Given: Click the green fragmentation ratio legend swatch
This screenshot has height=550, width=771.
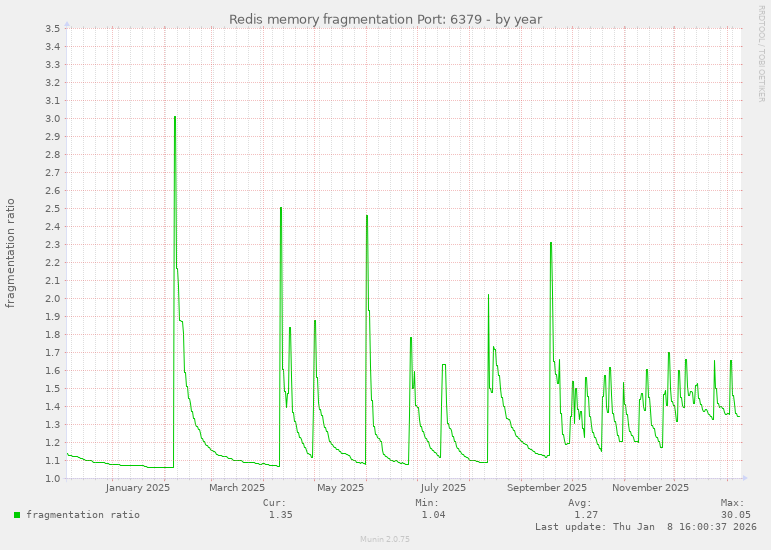Looking at the screenshot, I should (17, 515).
